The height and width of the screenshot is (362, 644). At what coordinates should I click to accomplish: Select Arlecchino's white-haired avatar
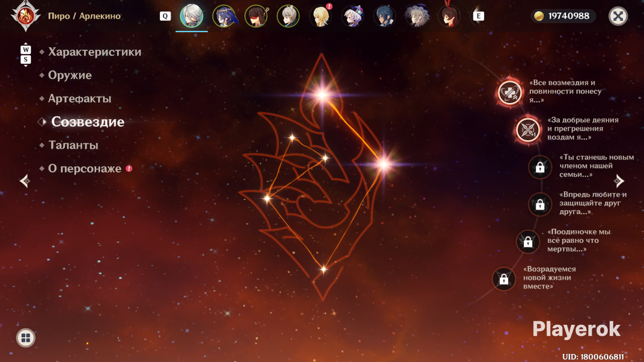point(192,16)
